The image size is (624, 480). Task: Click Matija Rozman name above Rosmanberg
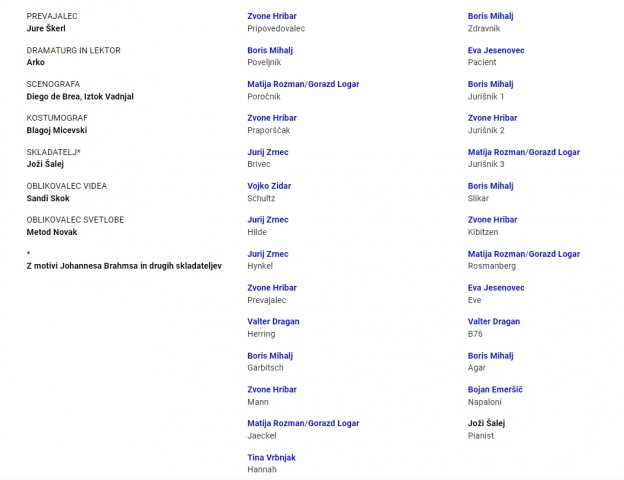pos(496,254)
